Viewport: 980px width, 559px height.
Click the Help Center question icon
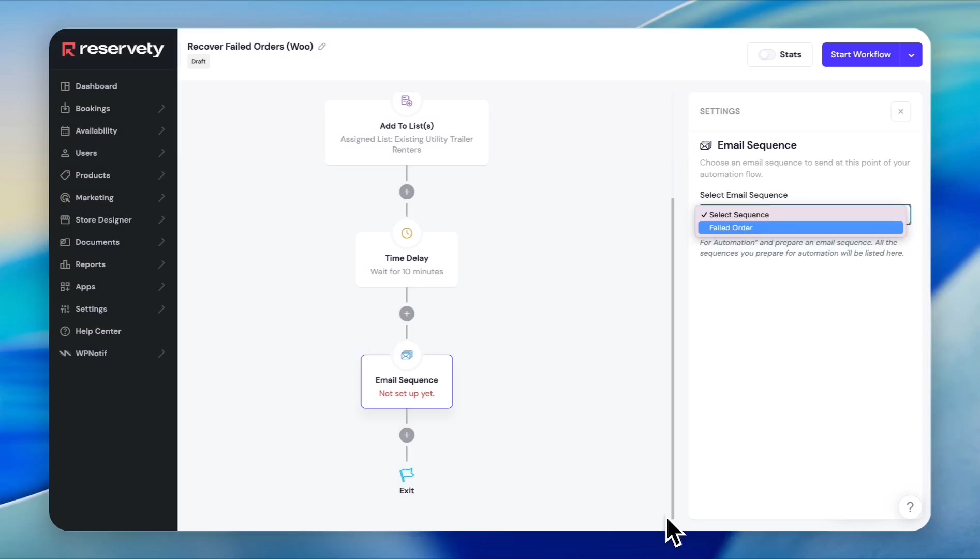[x=65, y=331]
